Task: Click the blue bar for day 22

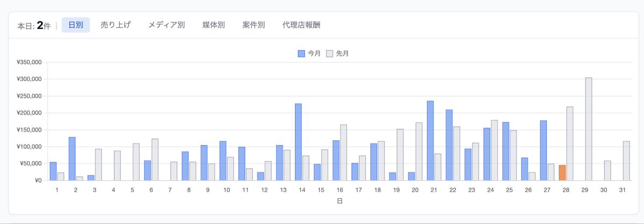Action: point(450,145)
